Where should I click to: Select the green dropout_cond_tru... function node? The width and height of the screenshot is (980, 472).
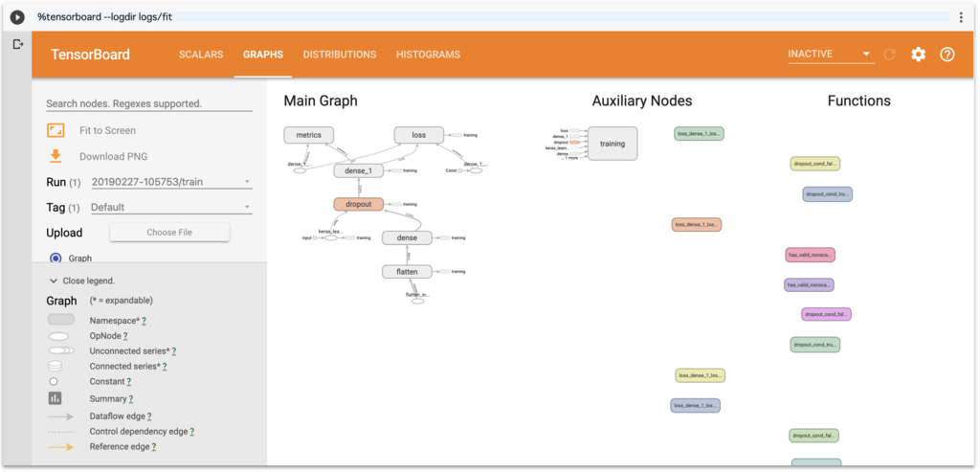pyautogui.click(x=815, y=345)
